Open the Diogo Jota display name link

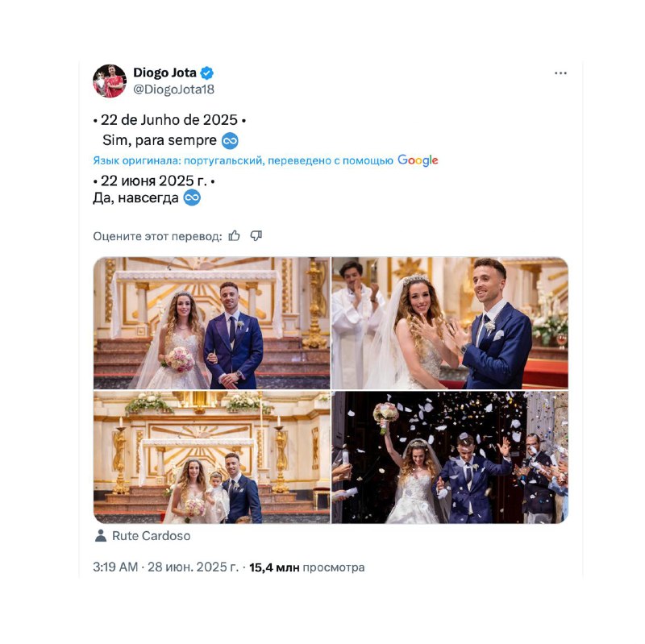click(164, 73)
